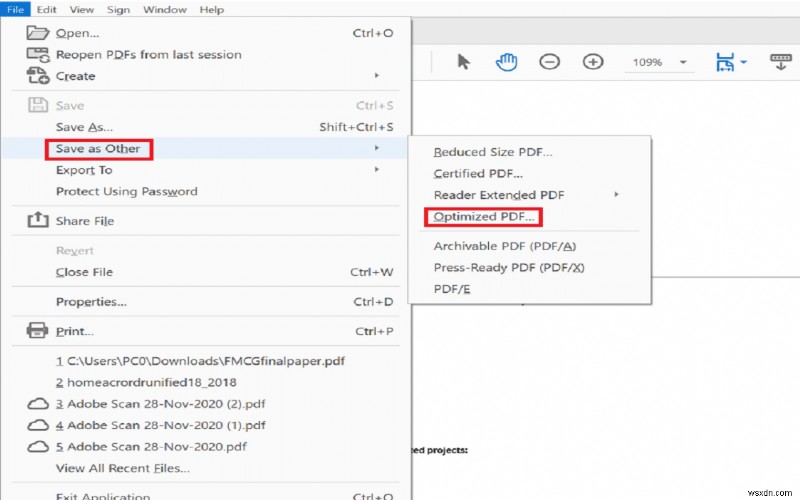Open the zoom percentage dropdown arrow

coord(683,62)
